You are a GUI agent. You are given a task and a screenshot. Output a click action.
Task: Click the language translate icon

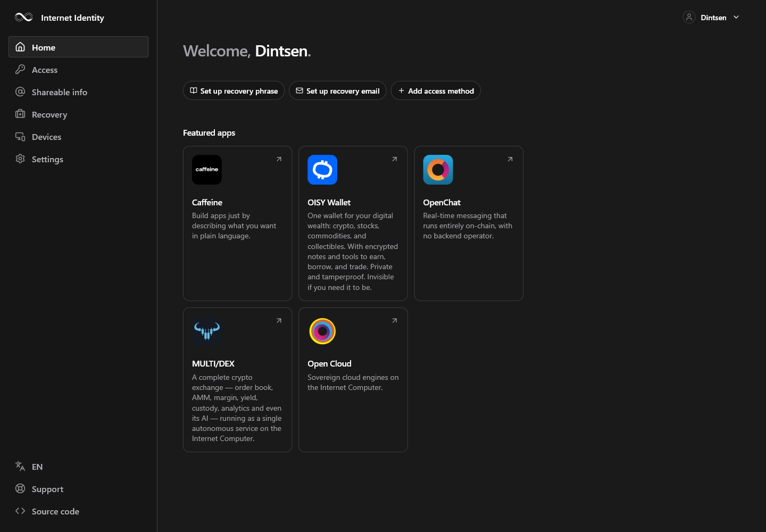pyautogui.click(x=20, y=466)
